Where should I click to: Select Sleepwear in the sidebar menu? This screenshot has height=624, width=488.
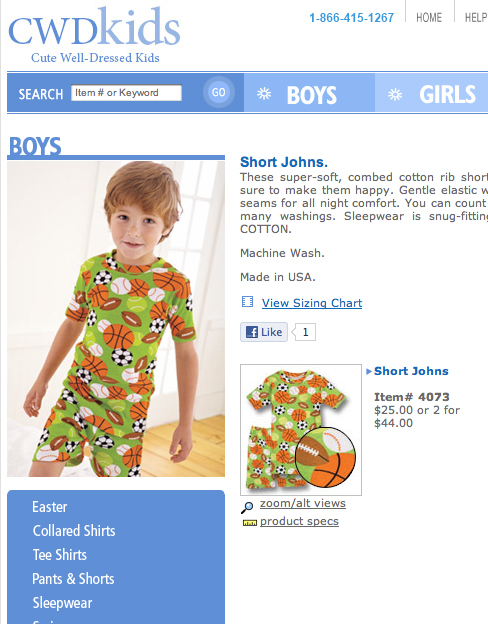62,603
